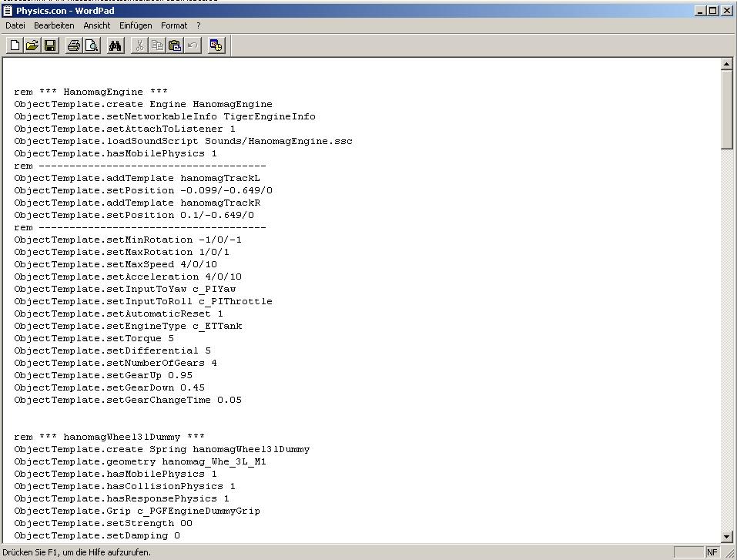Viewport: 737px width, 560px height.
Task: Open the Format menu
Action: (174, 25)
